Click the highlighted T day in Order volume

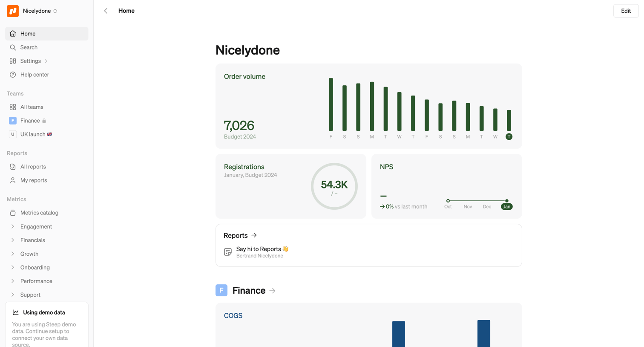coord(509,136)
